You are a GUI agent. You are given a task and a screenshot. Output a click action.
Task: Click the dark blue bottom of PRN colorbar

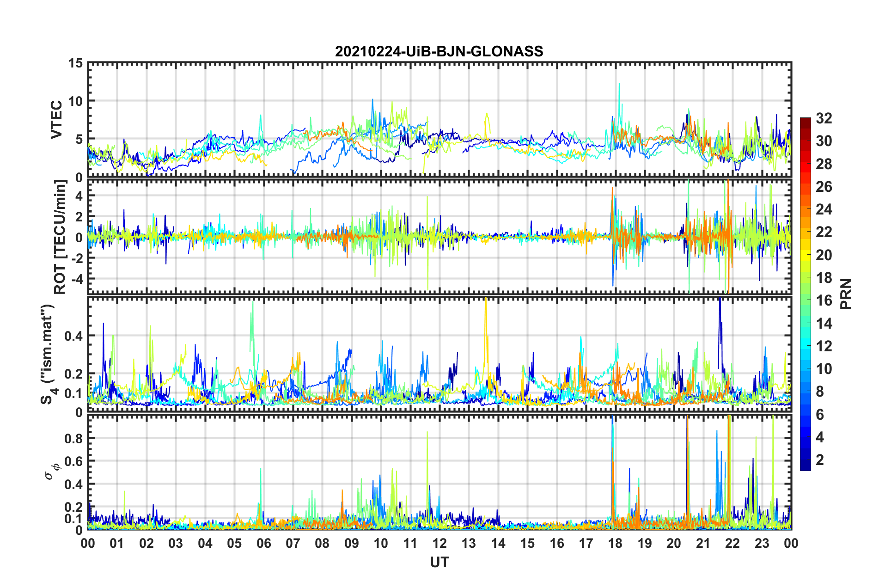[x=805, y=466]
